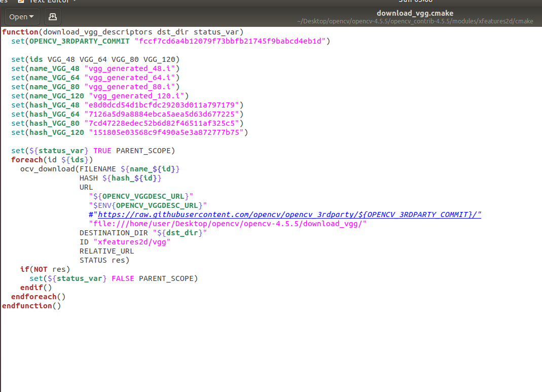Image resolution: width=542 pixels, height=392 pixels.
Task: Click the ocv_download(FILENAME line
Action: tap(100, 169)
